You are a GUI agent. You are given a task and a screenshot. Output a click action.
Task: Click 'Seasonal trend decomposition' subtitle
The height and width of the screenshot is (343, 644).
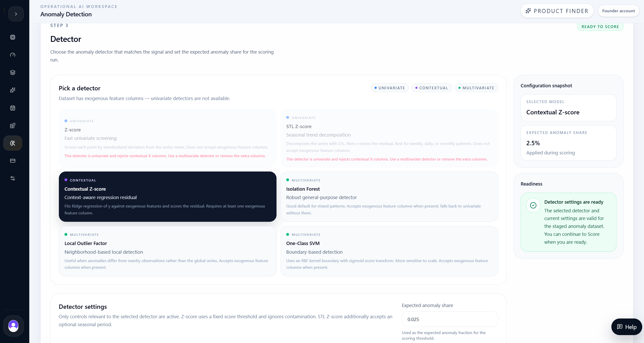(318, 135)
